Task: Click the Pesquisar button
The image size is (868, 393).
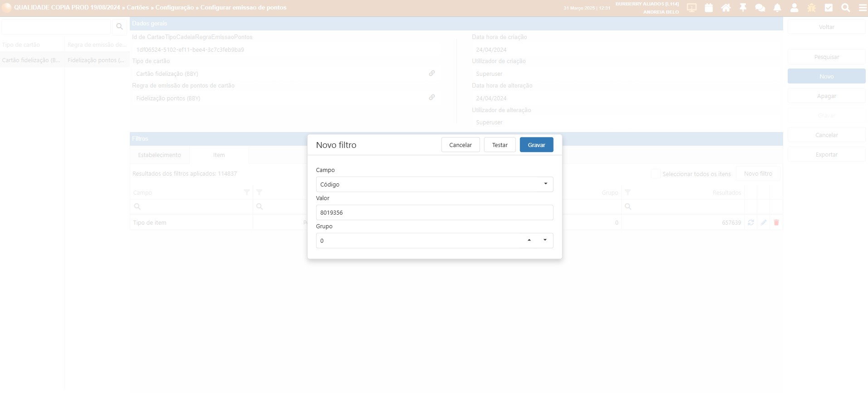Action: coord(827,57)
